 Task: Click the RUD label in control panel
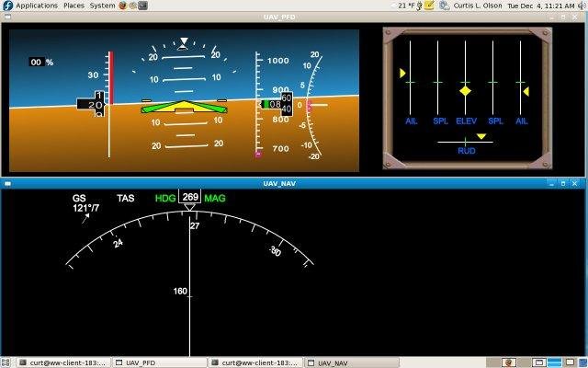coord(467,151)
